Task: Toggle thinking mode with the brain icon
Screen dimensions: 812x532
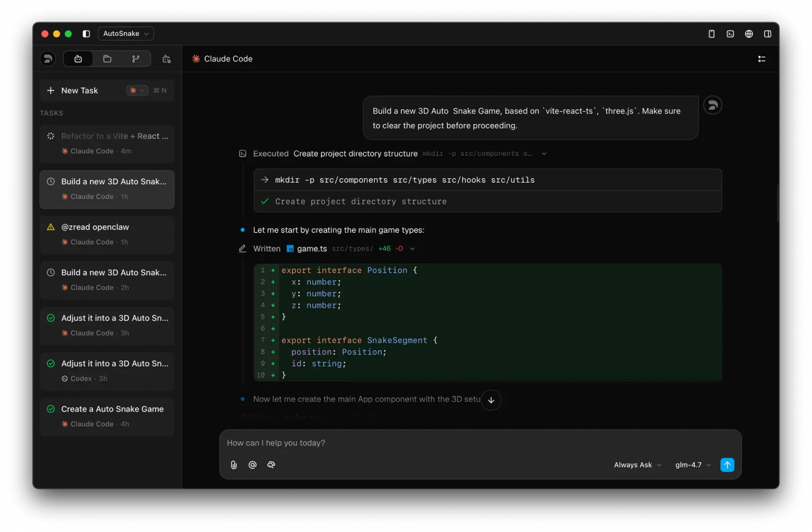Action: 271,465
